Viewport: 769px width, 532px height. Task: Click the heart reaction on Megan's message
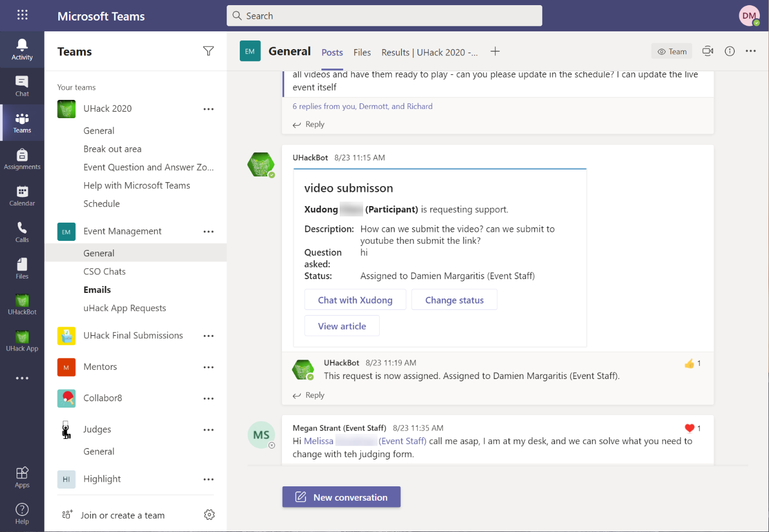click(x=690, y=428)
